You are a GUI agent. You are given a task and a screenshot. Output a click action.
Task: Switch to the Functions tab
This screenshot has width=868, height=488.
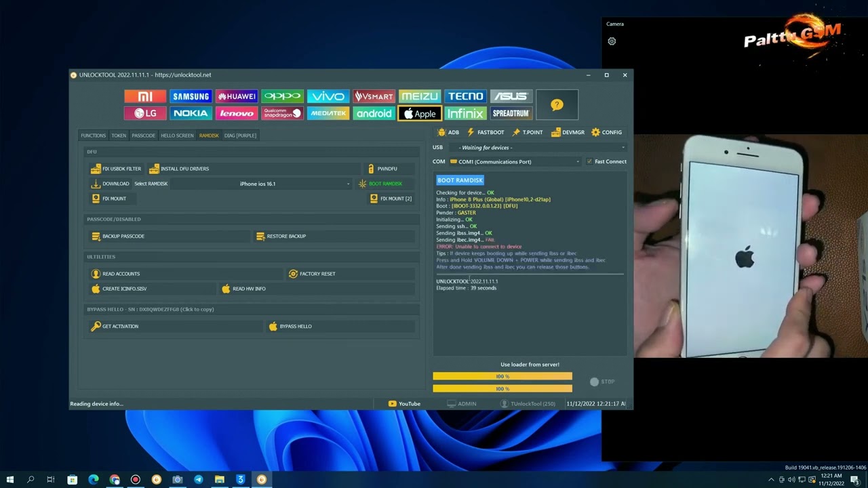coord(94,136)
